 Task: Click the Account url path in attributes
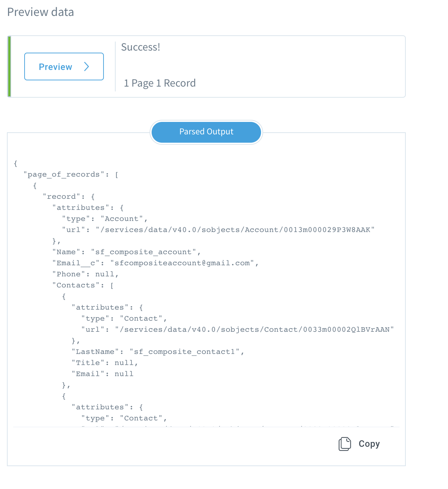pyautogui.click(x=235, y=230)
